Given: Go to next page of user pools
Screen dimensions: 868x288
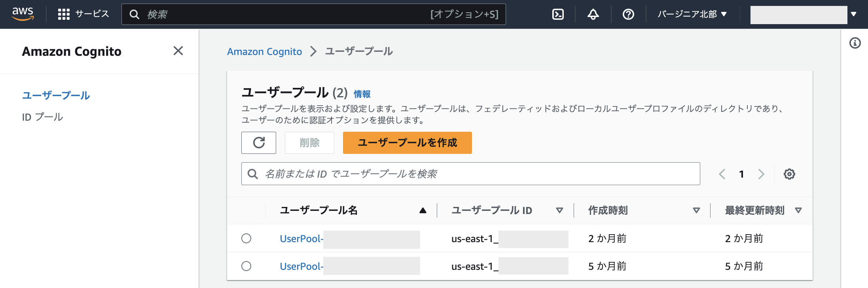Looking at the screenshot, I should coord(761,174).
